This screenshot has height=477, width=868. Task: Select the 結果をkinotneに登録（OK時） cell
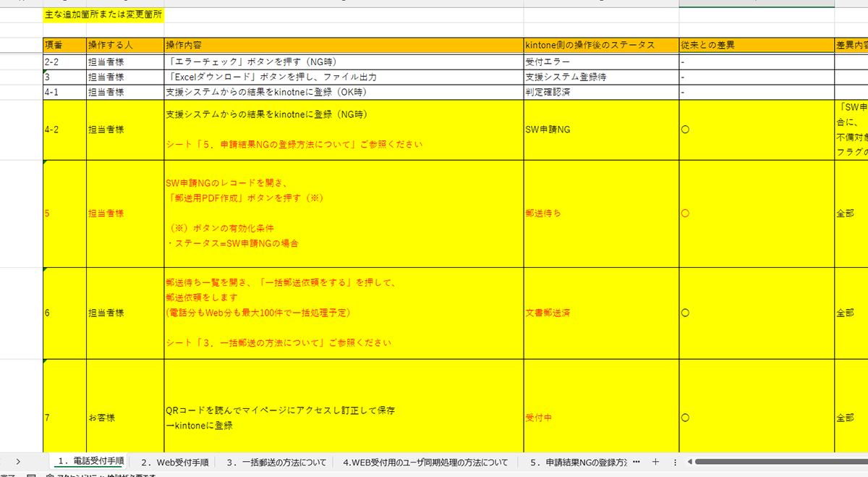coord(343,92)
